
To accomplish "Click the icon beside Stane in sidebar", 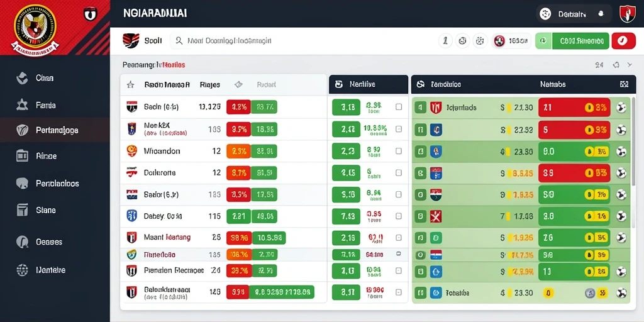I will [22, 210].
